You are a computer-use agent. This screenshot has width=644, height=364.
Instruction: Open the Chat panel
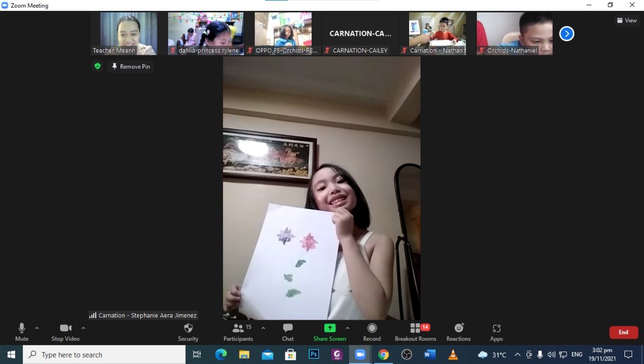coord(288,332)
